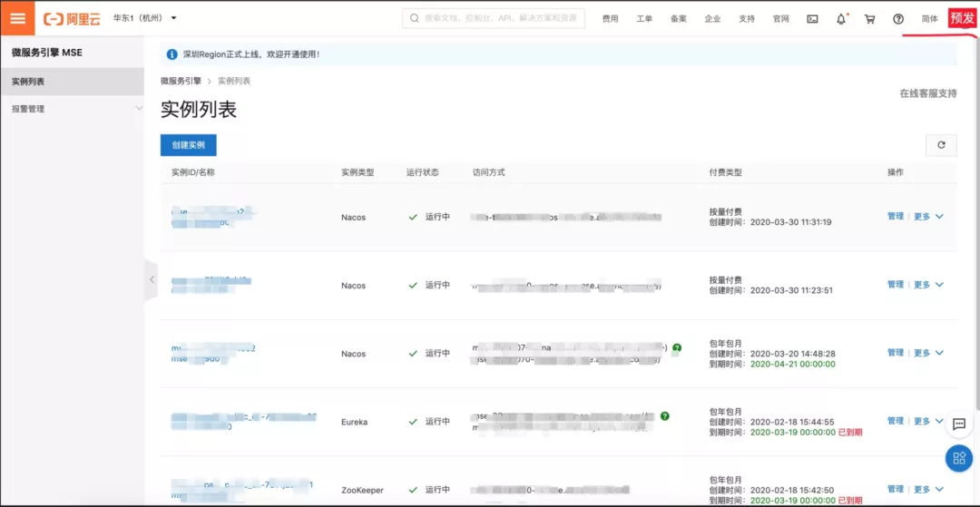Expand 更多 for instance created 2020-03-30 11:23:51
Screen dimensions: 980x507
click(x=929, y=284)
